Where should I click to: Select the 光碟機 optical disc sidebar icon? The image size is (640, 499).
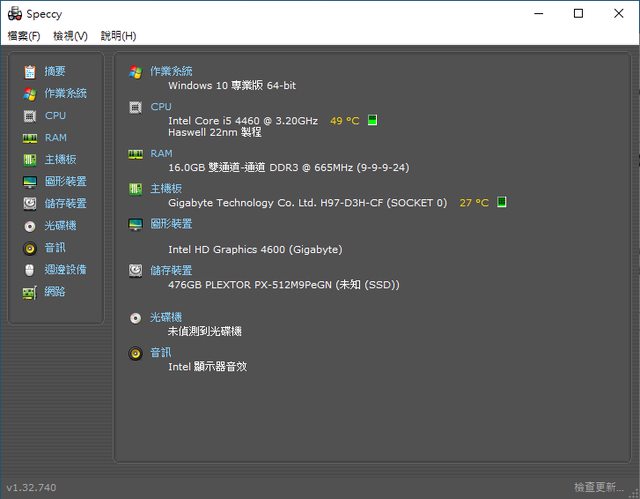(29, 225)
